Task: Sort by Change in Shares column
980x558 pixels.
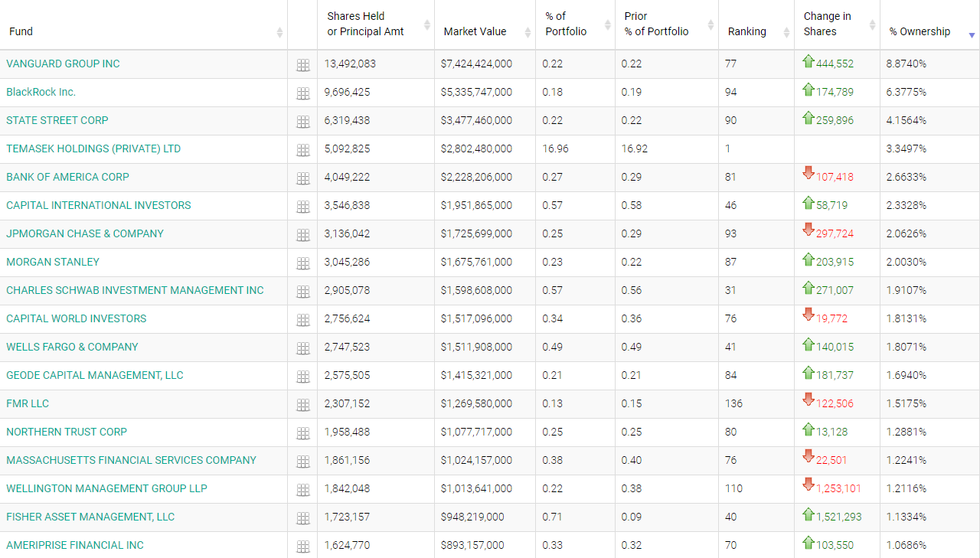Action: click(838, 25)
